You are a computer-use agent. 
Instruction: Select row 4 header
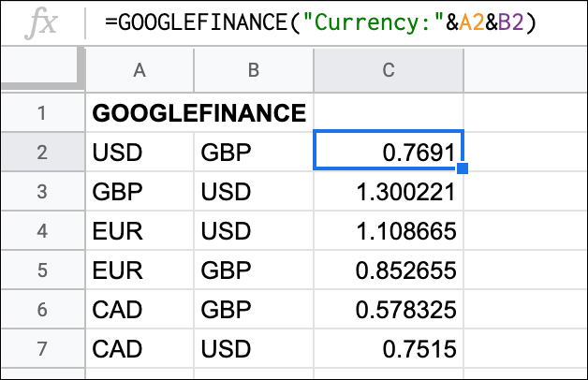click(42, 230)
